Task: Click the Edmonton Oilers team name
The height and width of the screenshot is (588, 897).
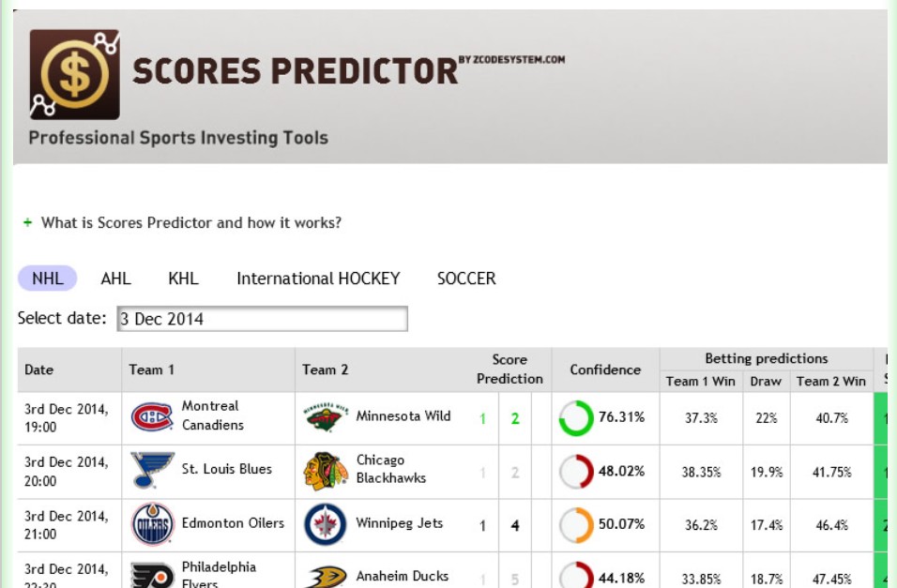Action: pos(233,523)
